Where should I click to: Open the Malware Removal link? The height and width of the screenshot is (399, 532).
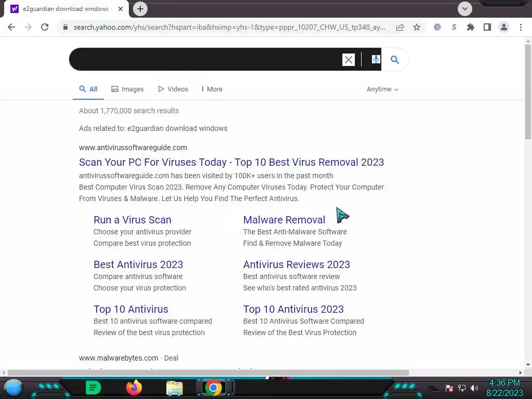284,220
